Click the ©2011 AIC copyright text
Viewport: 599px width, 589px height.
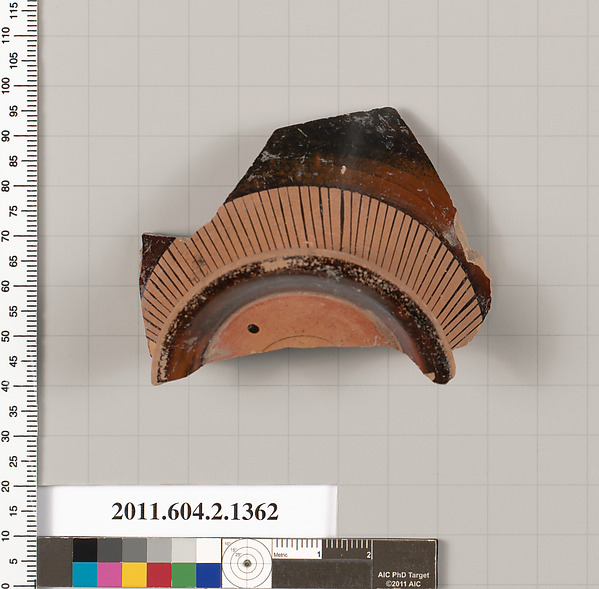tap(403, 583)
